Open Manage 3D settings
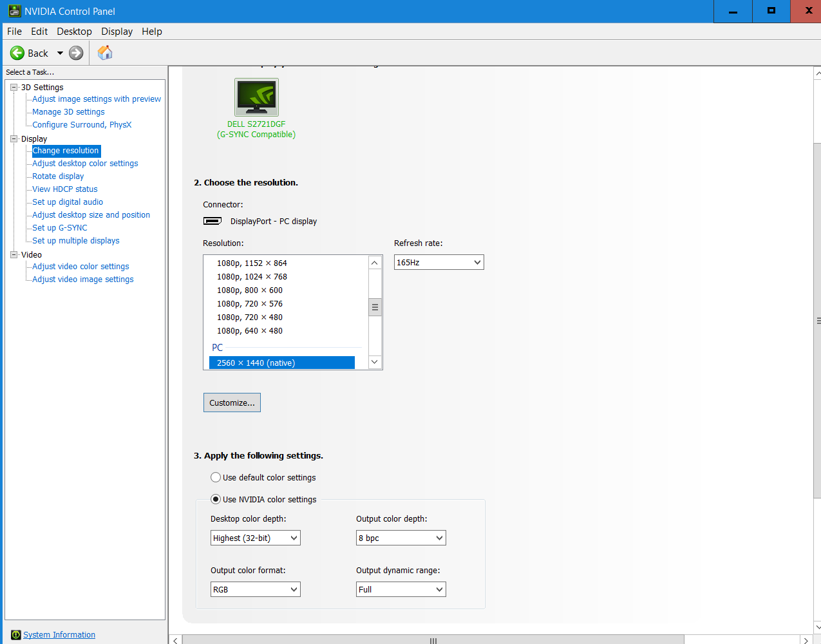This screenshot has height=644, width=821. [68, 112]
